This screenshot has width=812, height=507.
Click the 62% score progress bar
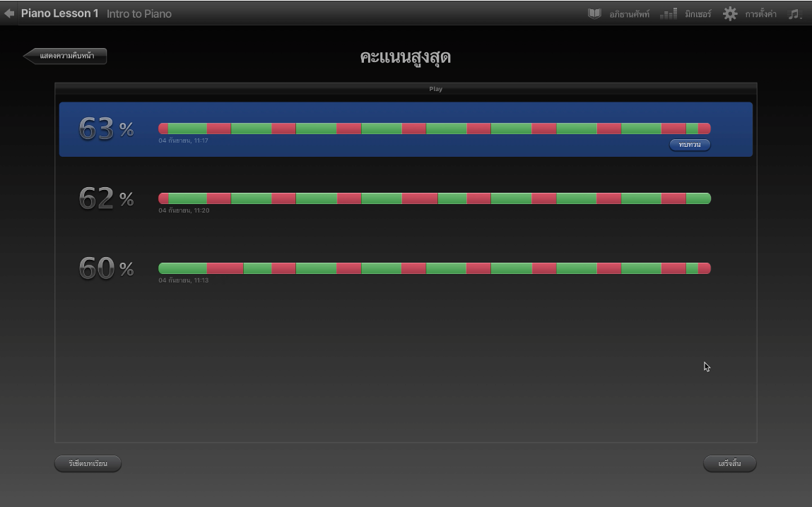coord(435,198)
